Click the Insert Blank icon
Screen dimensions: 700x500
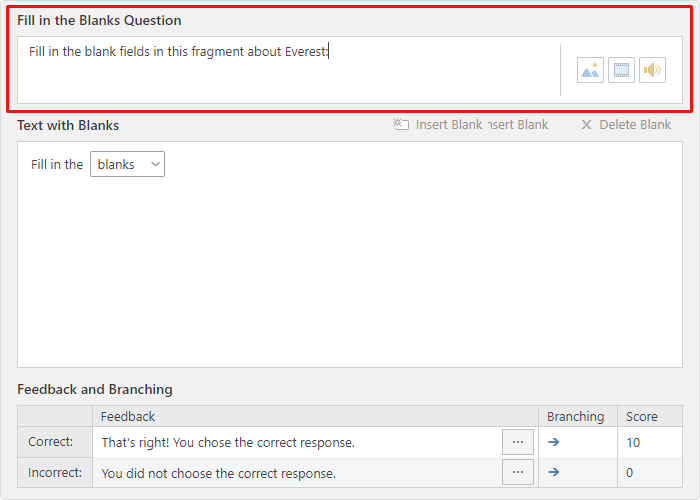[401, 124]
